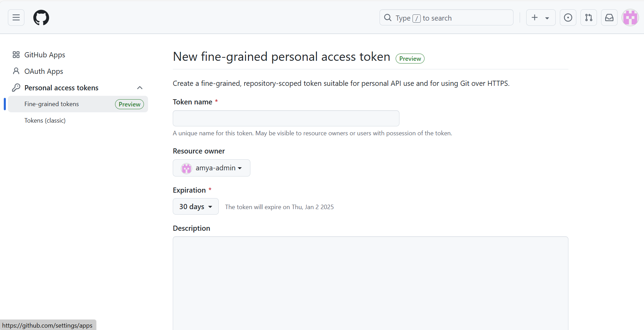Expand the Create new dropdown caret
644x330 pixels.
coord(547,18)
